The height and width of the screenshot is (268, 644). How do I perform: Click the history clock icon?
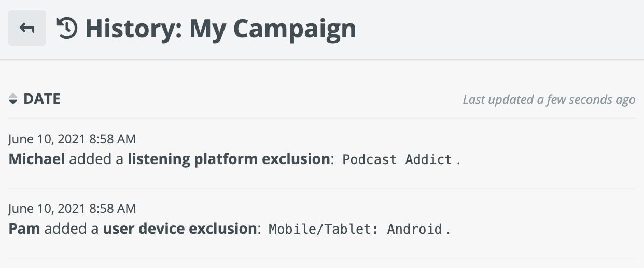[x=67, y=29]
